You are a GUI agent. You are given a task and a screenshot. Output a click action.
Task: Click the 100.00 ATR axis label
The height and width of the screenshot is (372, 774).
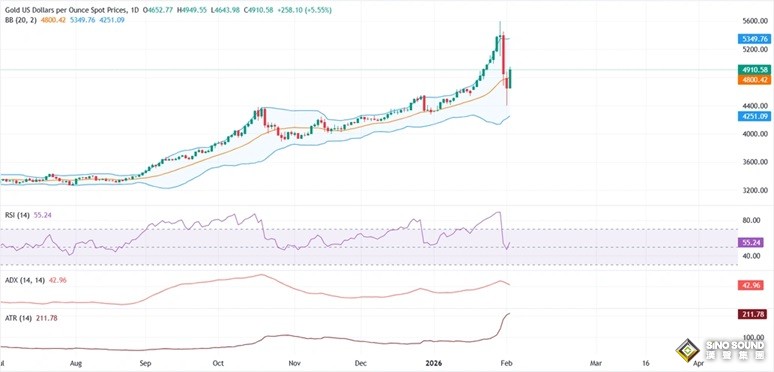[x=754, y=337]
